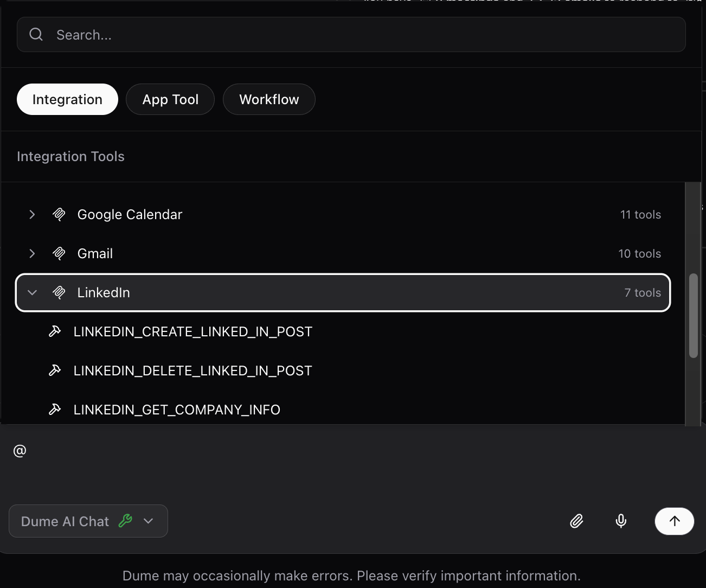The height and width of the screenshot is (588, 706).
Task: Click the Google Calendar integration icon
Action: pos(58,214)
